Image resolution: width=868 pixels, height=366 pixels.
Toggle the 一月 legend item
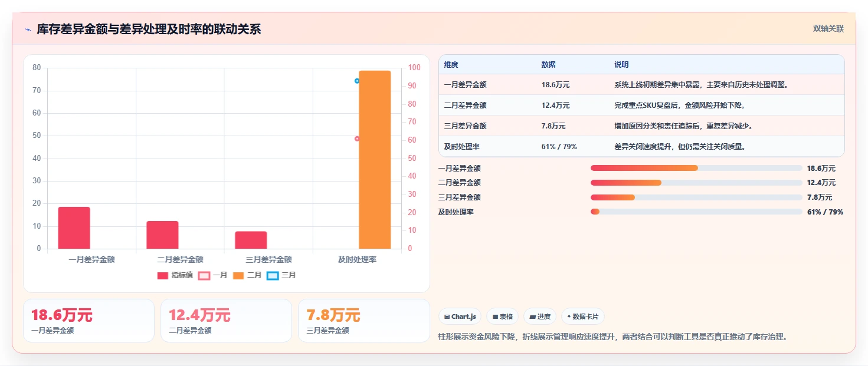tap(213, 275)
